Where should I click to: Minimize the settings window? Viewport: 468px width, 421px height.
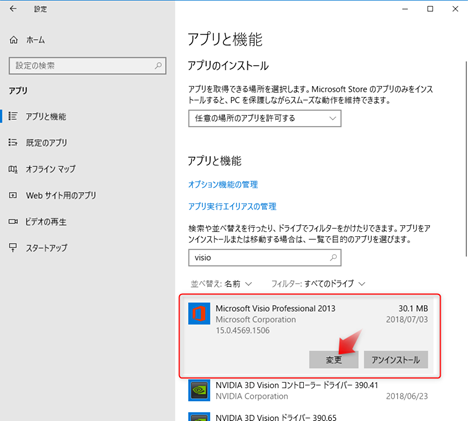(405, 9)
